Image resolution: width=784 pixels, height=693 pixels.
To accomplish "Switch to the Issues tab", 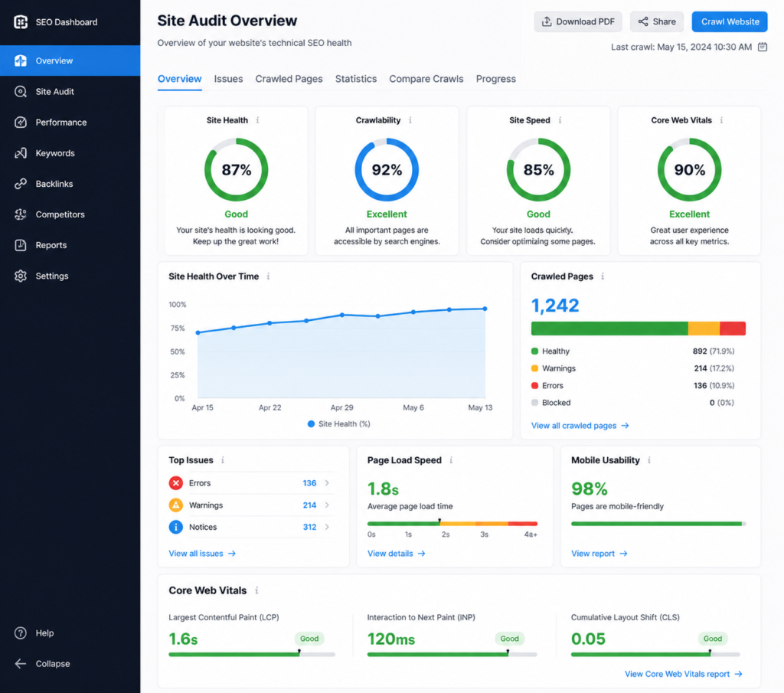I will [x=230, y=79].
